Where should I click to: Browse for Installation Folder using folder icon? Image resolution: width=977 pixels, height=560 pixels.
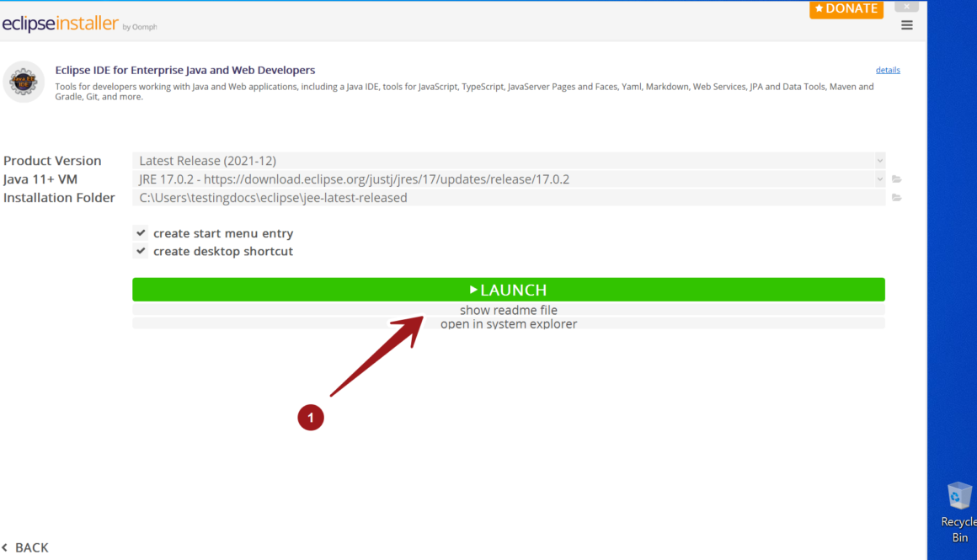(x=897, y=198)
